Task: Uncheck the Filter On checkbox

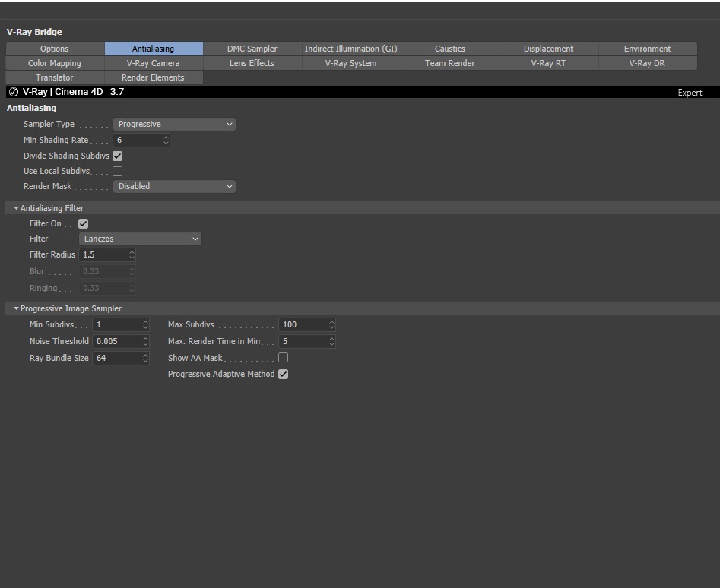Action: [x=83, y=224]
